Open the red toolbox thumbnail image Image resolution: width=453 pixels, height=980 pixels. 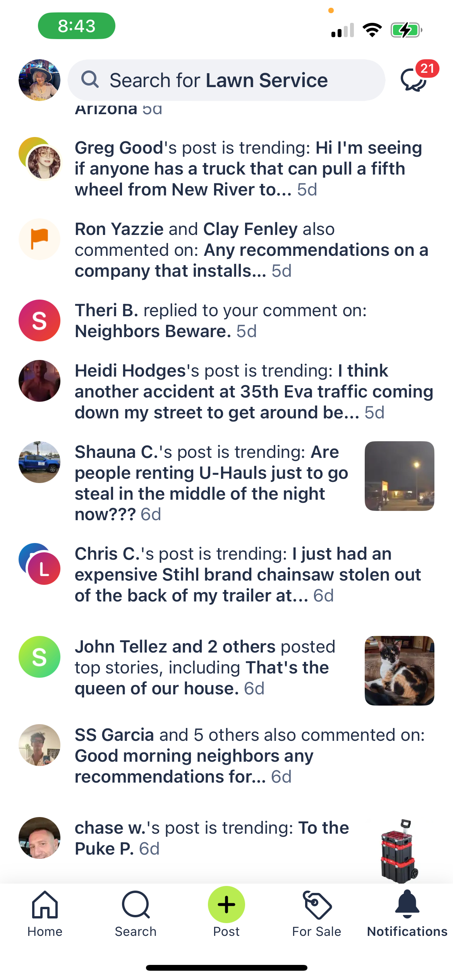click(400, 851)
